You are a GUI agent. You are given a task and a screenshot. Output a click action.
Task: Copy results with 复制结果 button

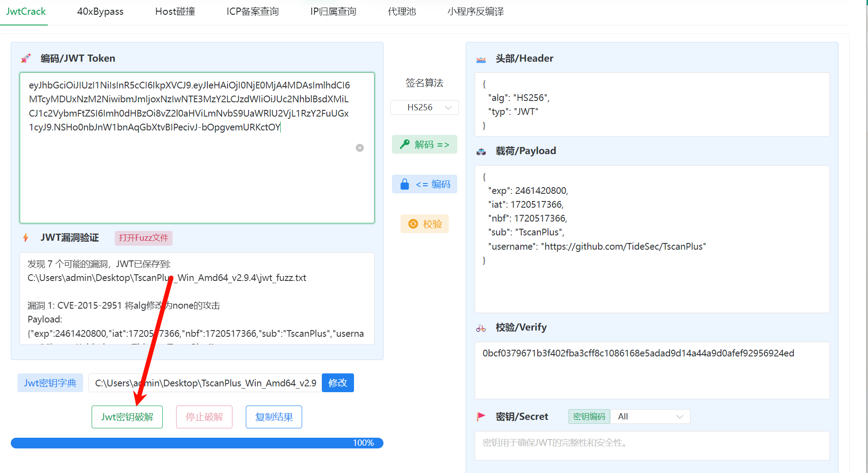point(274,417)
